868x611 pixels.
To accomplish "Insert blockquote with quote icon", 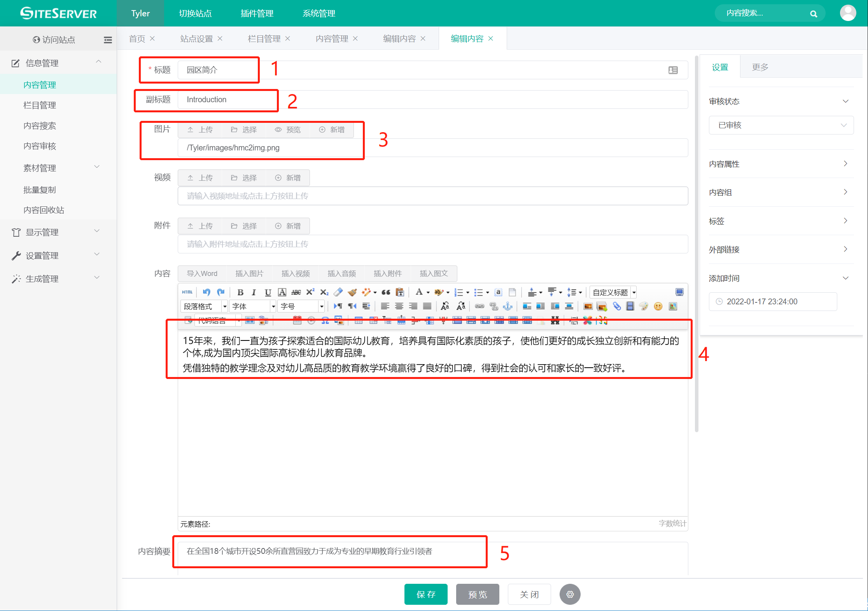I will [x=386, y=292].
